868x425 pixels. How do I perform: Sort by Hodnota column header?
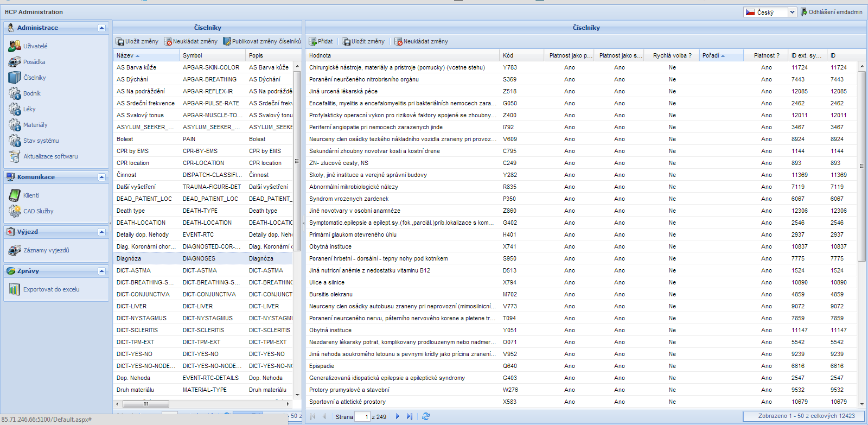[402, 55]
